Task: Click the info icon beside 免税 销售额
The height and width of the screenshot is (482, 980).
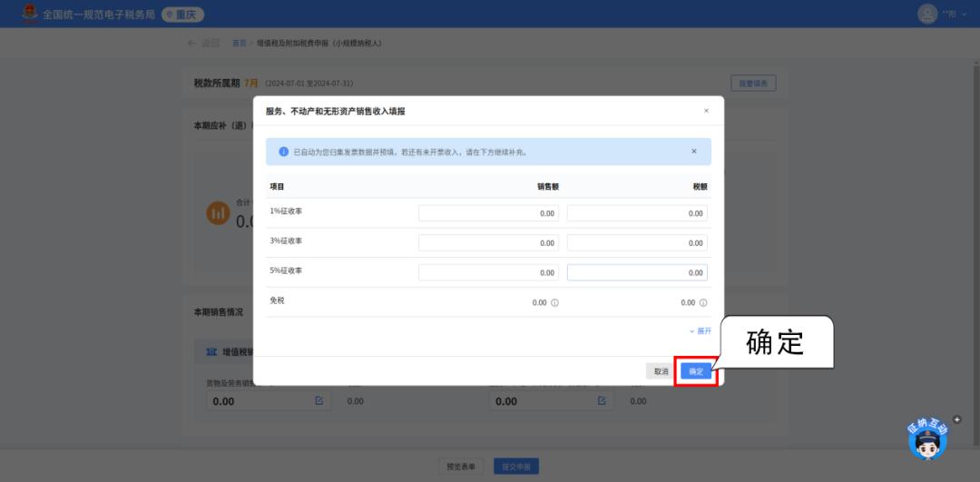Action: (x=554, y=303)
